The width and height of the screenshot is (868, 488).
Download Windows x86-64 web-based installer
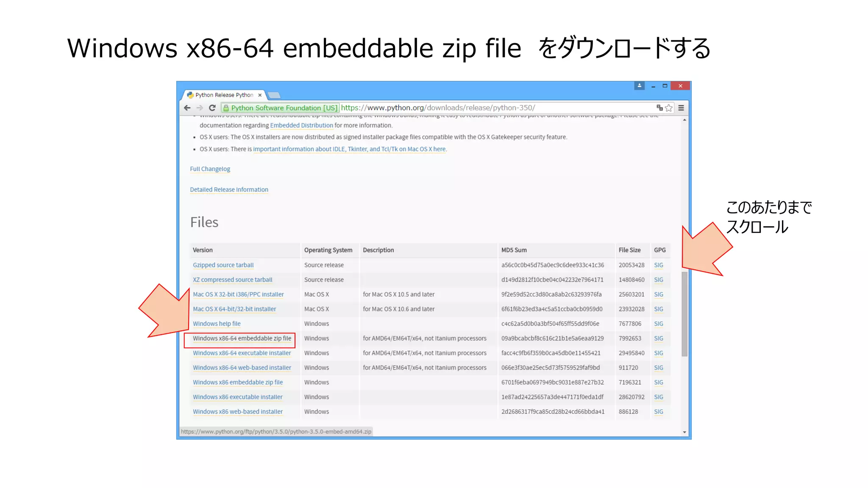point(242,368)
